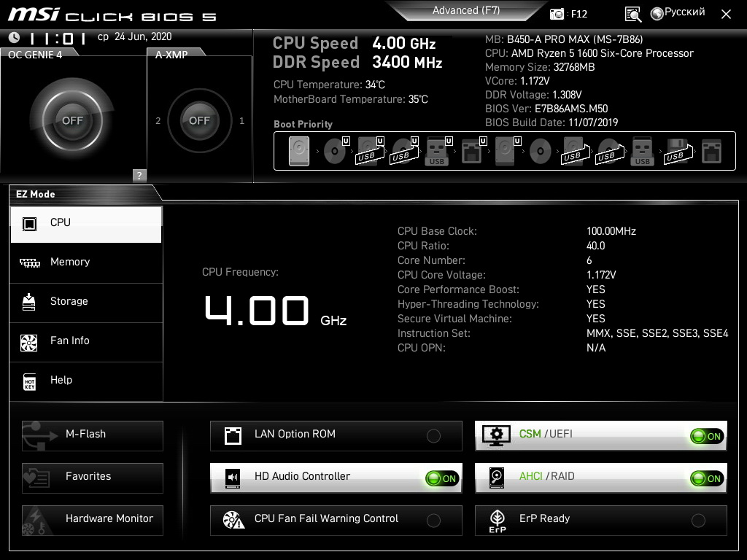Enable the LAN Option ROM radio button
The height and width of the screenshot is (560, 747).
tap(433, 436)
